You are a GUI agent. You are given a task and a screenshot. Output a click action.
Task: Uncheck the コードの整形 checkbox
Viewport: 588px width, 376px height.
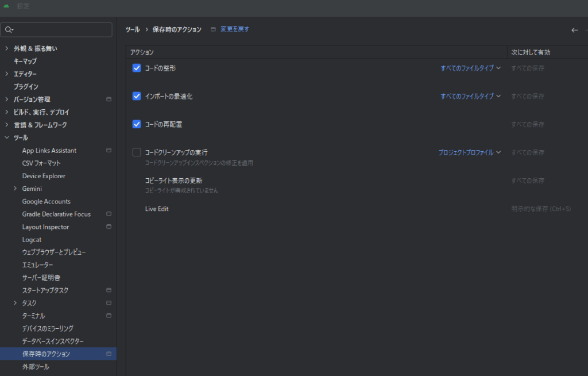pos(137,68)
